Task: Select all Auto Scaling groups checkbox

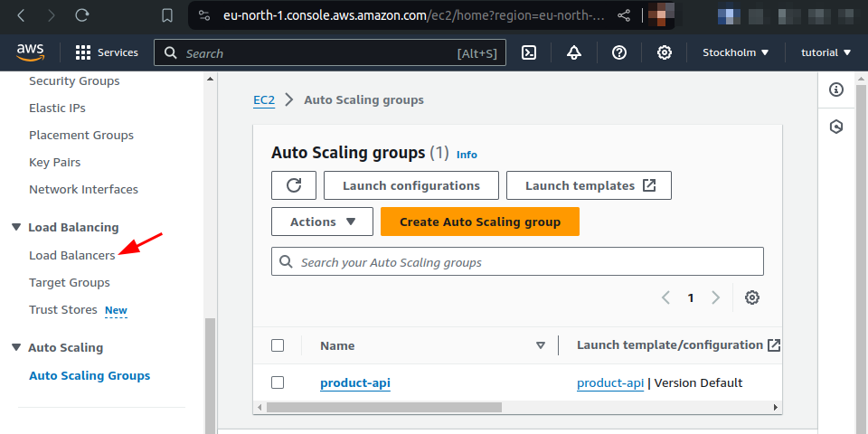Action: click(x=278, y=345)
